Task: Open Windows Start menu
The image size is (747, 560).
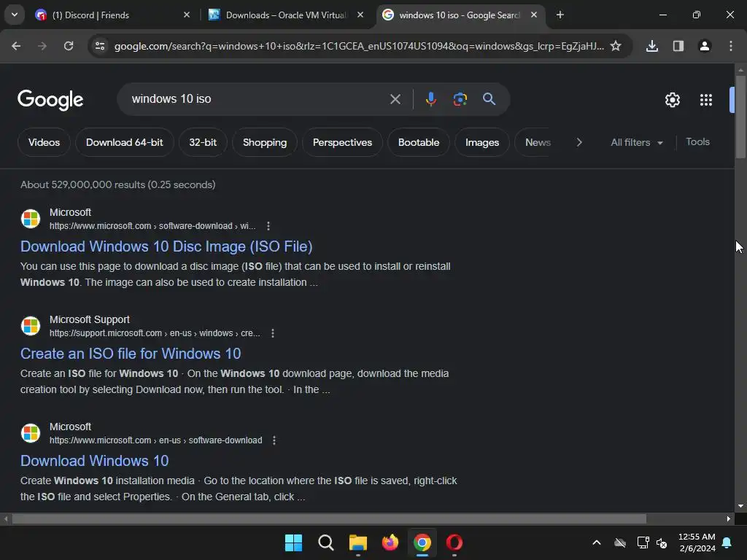Action: pos(293,542)
